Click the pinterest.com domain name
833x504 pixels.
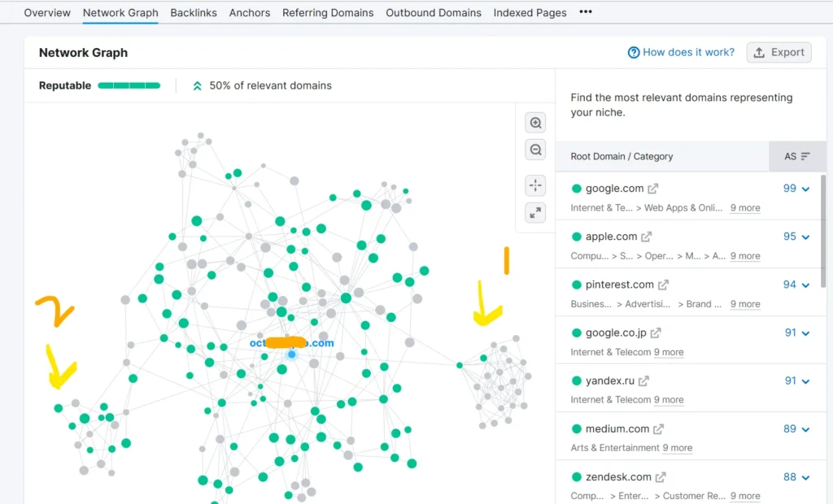[619, 285]
